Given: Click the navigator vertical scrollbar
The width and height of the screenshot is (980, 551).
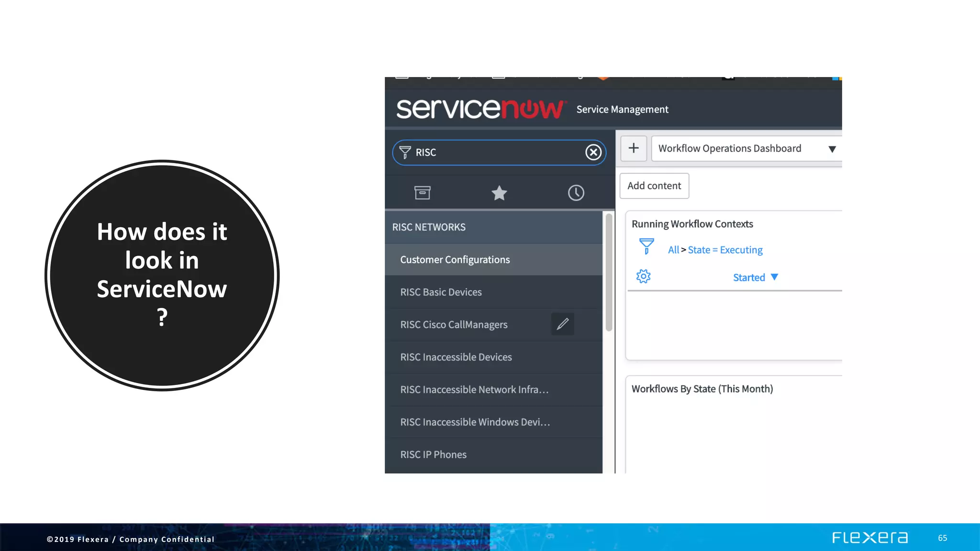Looking at the screenshot, I should tap(609, 273).
